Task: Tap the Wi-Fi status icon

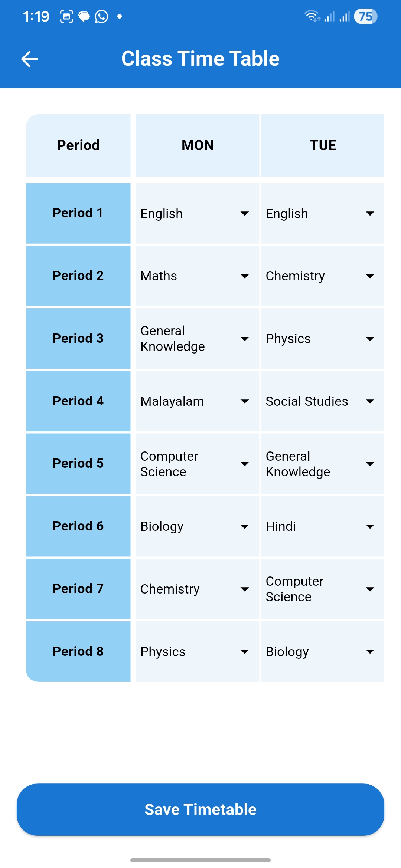Action: [312, 16]
